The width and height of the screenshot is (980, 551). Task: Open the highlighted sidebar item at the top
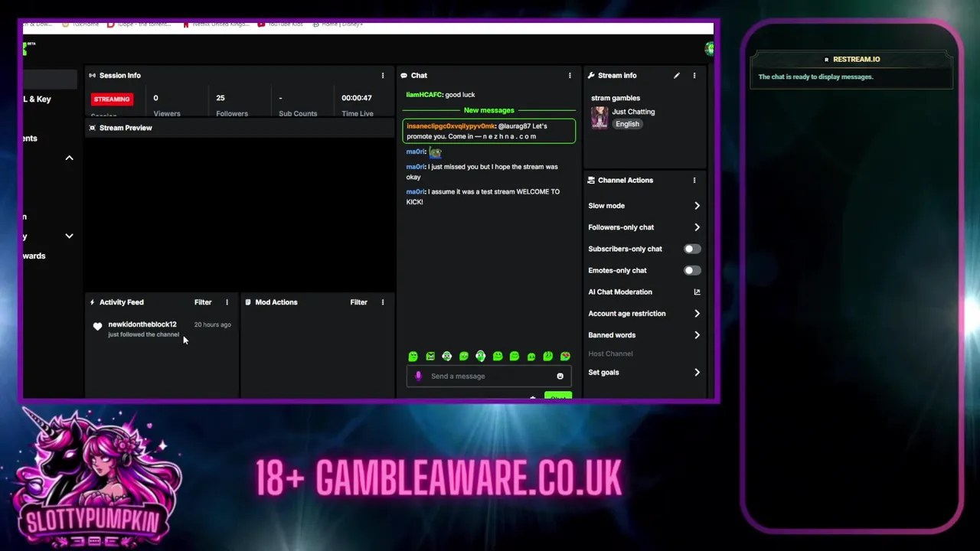click(50, 80)
